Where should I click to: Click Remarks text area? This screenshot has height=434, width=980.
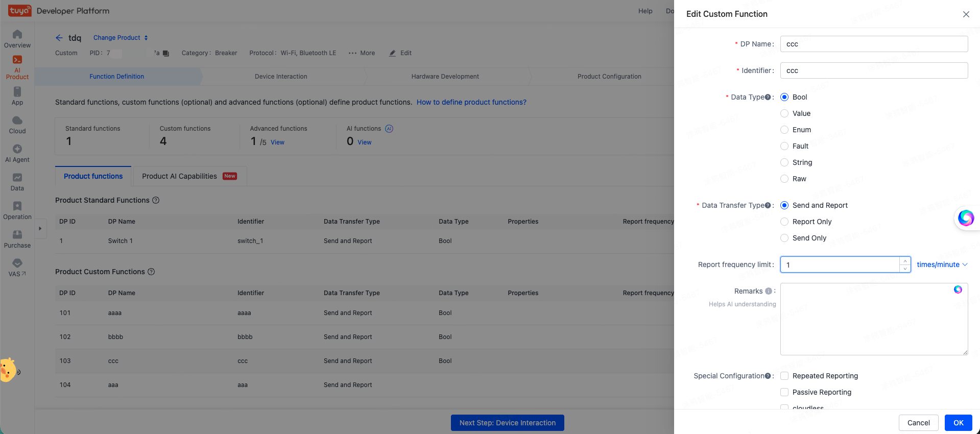874,319
